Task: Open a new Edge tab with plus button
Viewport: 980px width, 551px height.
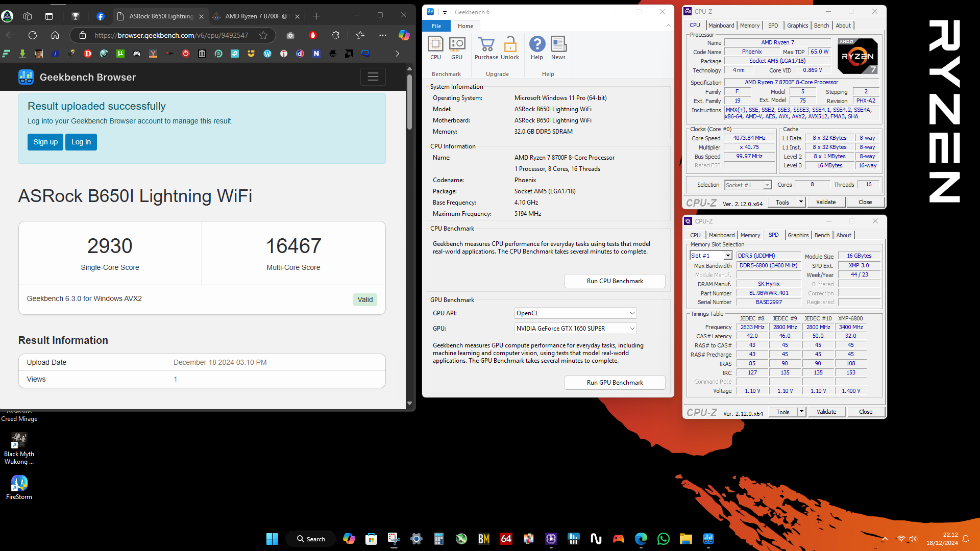Action: tap(316, 16)
